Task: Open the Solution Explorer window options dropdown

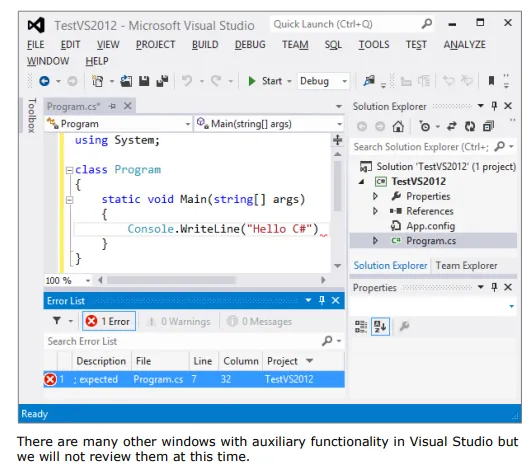Action: click(481, 106)
